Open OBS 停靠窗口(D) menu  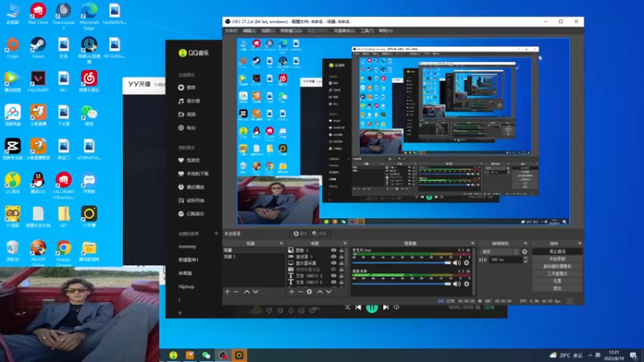tap(291, 31)
